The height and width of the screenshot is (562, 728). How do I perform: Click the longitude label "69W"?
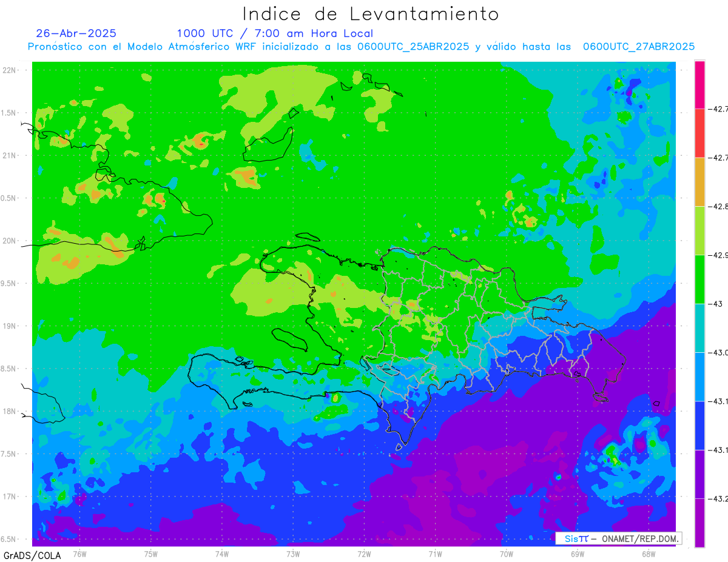pyautogui.click(x=578, y=554)
